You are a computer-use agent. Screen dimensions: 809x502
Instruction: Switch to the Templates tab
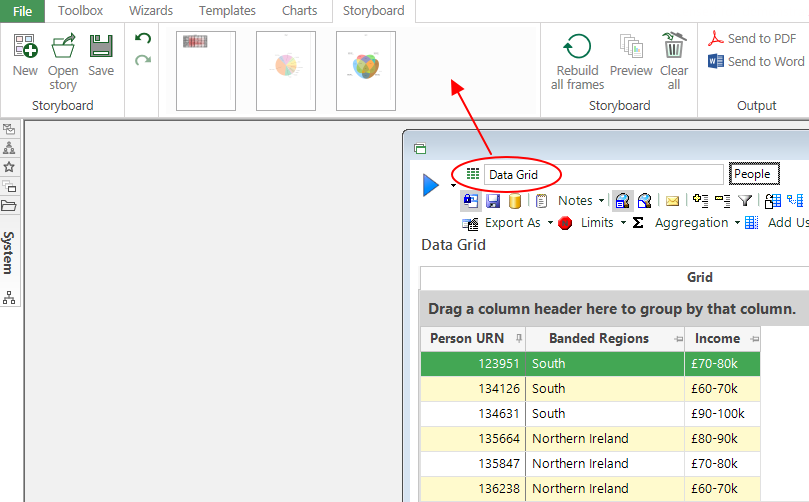(x=228, y=11)
